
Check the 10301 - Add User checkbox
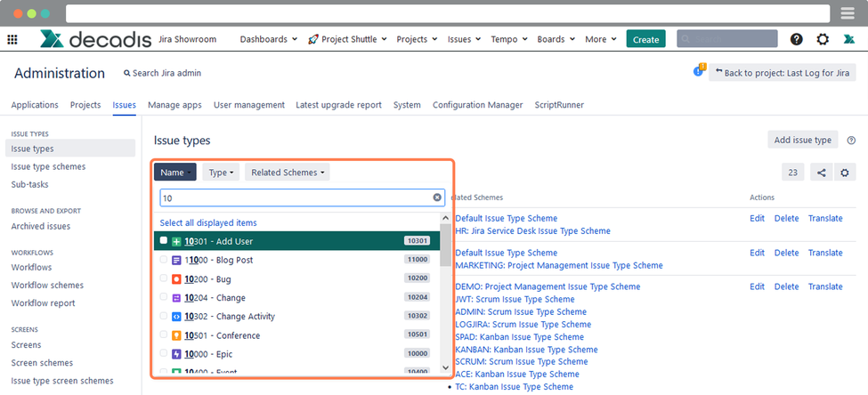pos(163,241)
